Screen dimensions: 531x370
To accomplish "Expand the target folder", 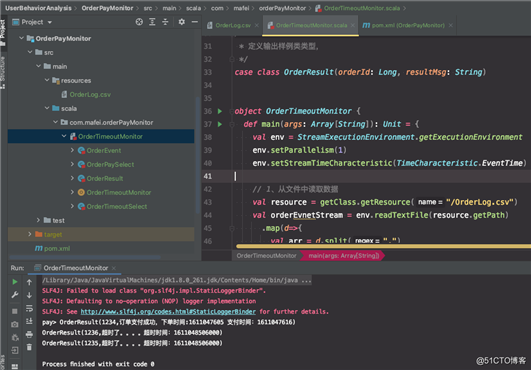I will [x=30, y=234].
